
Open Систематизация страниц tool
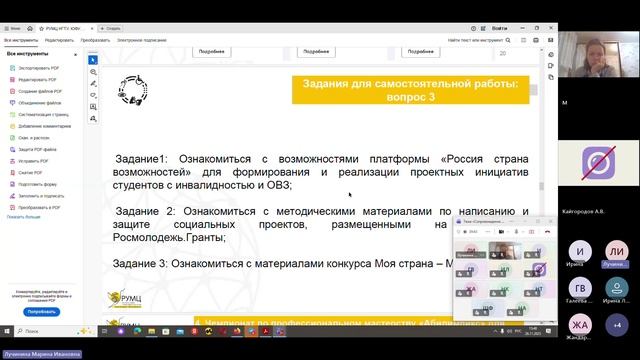(x=39, y=115)
